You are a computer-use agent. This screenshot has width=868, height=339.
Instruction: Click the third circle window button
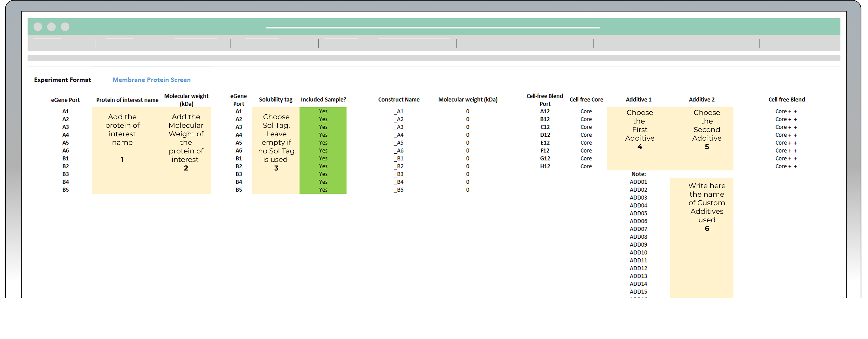click(65, 27)
